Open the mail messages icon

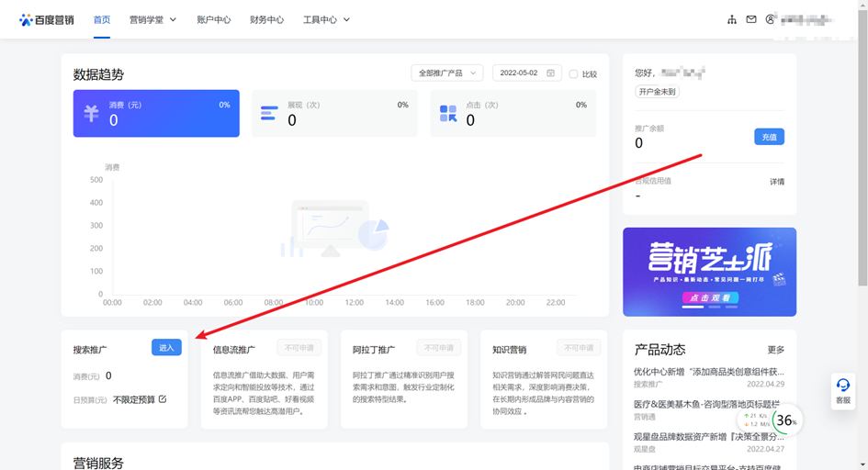(x=751, y=19)
